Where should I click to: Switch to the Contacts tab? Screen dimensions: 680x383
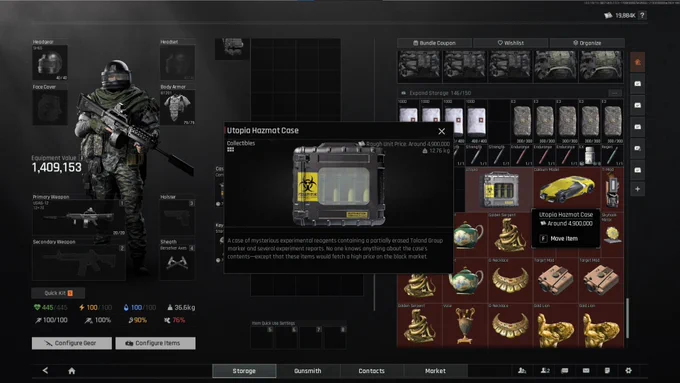point(372,371)
